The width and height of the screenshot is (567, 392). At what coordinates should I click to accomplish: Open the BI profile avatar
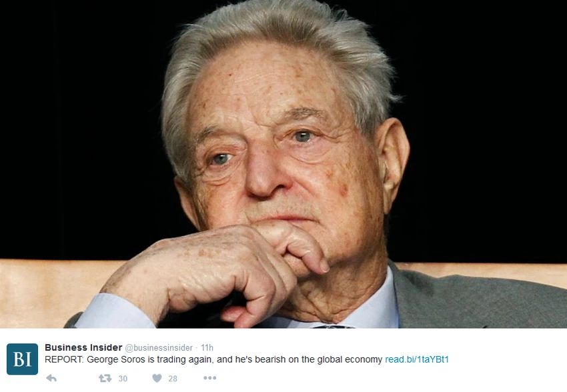(x=22, y=359)
